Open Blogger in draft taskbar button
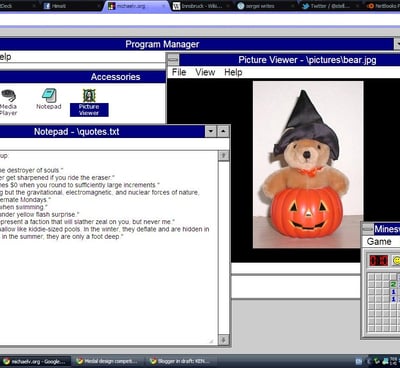This screenshot has height=368, width=400. point(182,361)
